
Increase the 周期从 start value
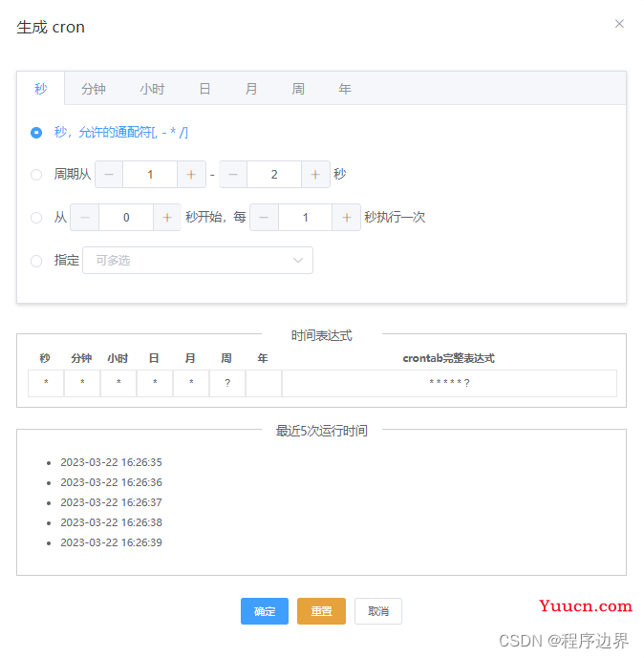click(x=191, y=174)
